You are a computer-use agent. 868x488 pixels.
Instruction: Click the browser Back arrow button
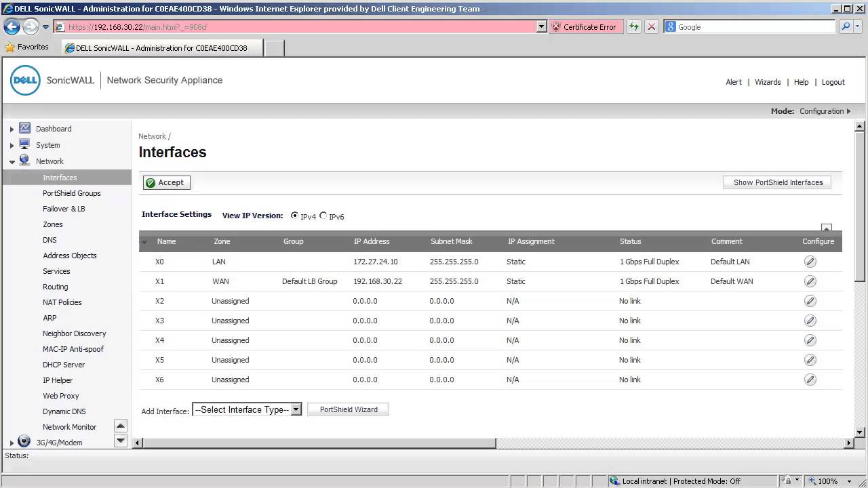point(12,26)
